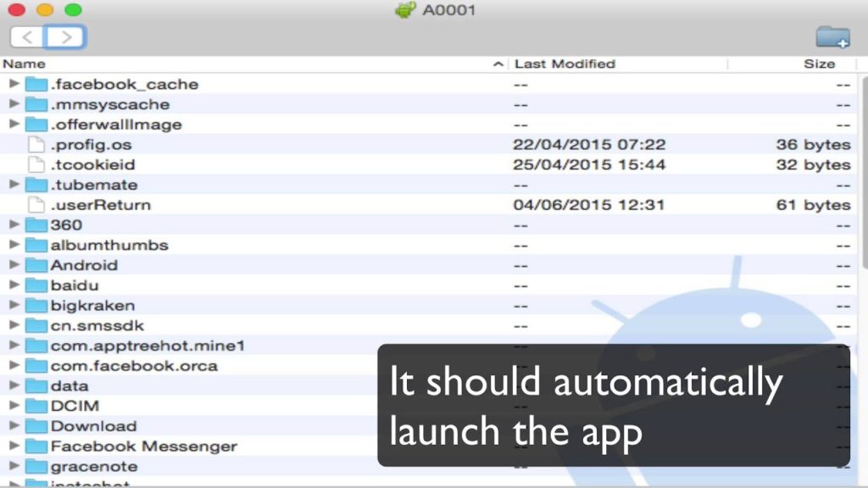Click the .userReturn file icon

coord(36,205)
